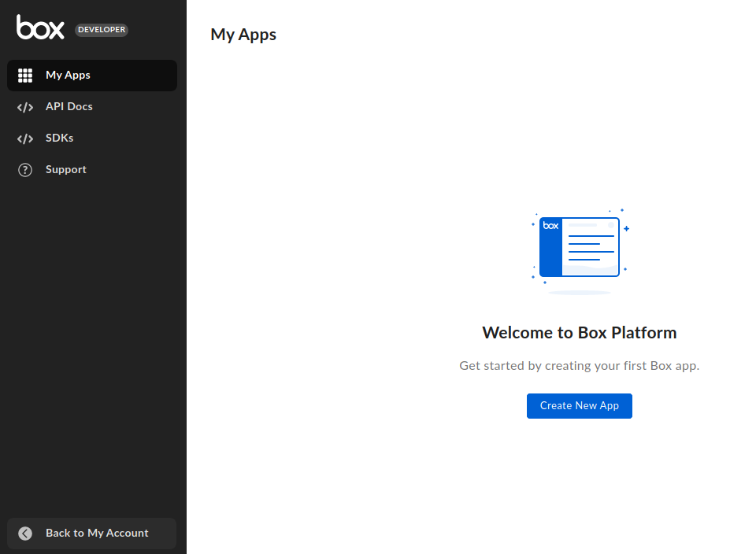This screenshot has width=756, height=554.
Task: Navigate to the Support page
Action: 65,169
